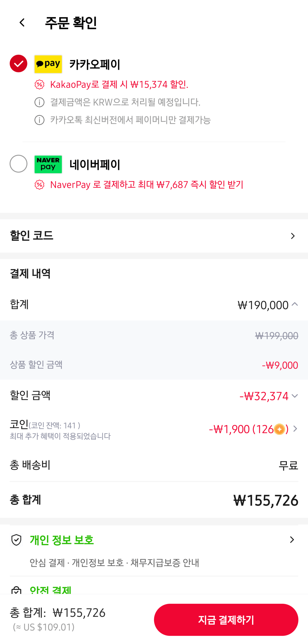Tap the NaverPay instant discount text

pos(147,185)
